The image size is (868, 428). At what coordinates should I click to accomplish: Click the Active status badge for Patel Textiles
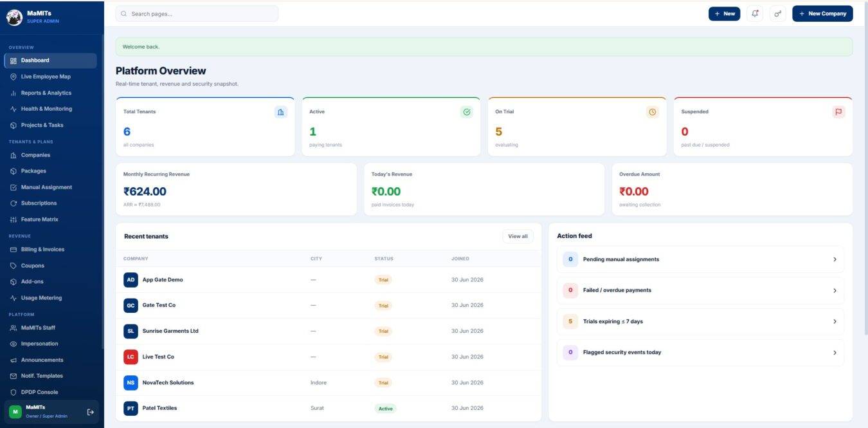385,409
